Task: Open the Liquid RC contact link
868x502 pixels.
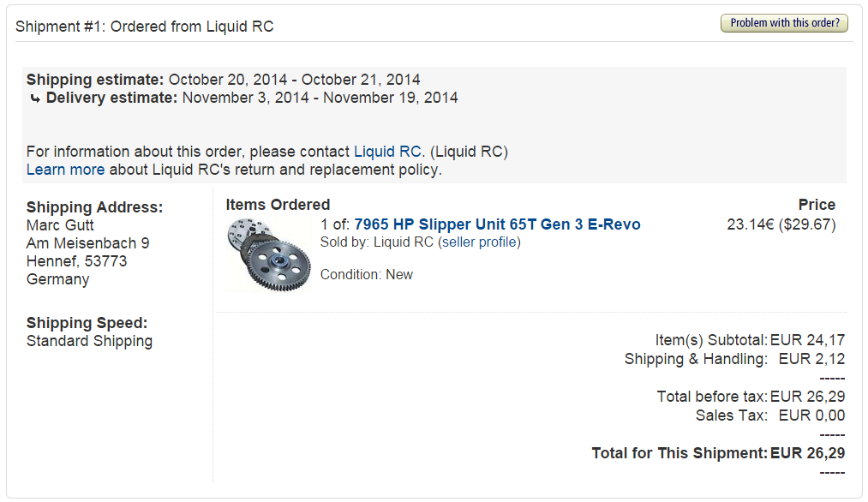Action: pyautogui.click(x=387, y=152)
